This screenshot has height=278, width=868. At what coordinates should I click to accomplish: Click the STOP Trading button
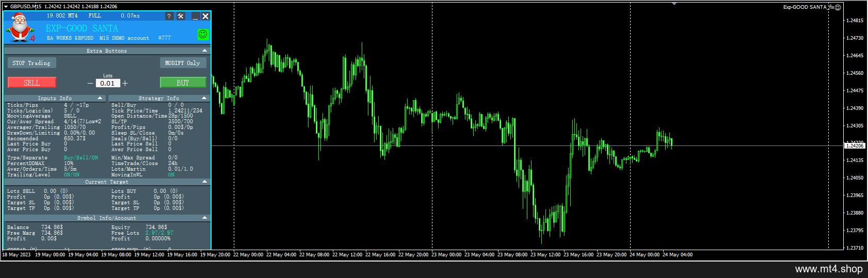tap(31, 63)
